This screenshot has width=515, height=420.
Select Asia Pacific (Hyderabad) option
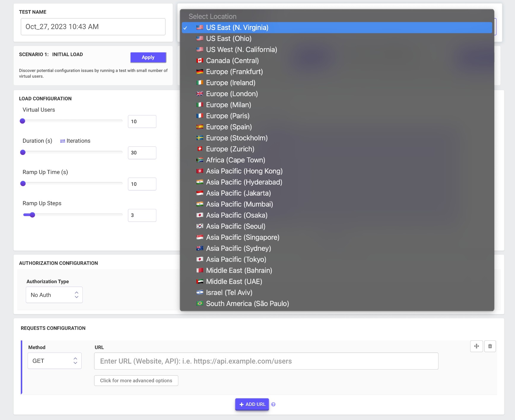(337, 182)
